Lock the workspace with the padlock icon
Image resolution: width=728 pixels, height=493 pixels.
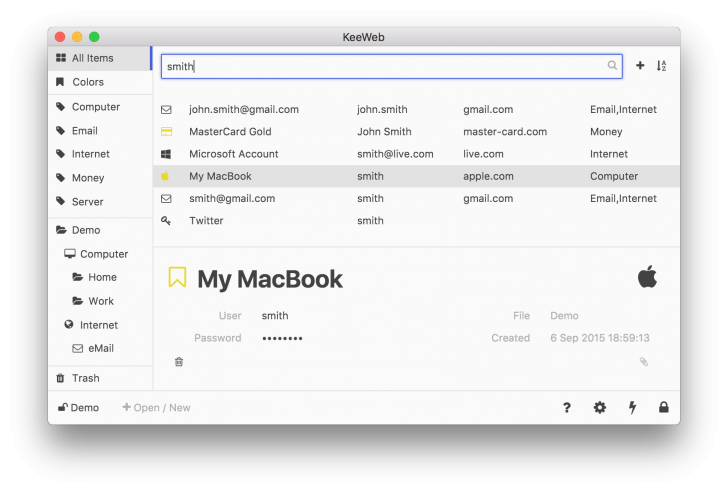point(663,407)
